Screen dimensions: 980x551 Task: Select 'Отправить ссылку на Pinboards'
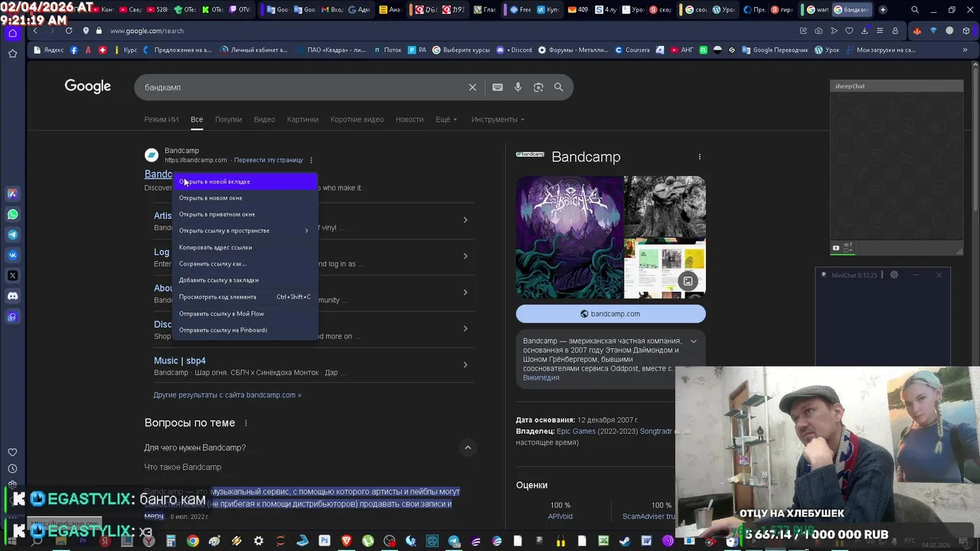(x=245, y=330)
